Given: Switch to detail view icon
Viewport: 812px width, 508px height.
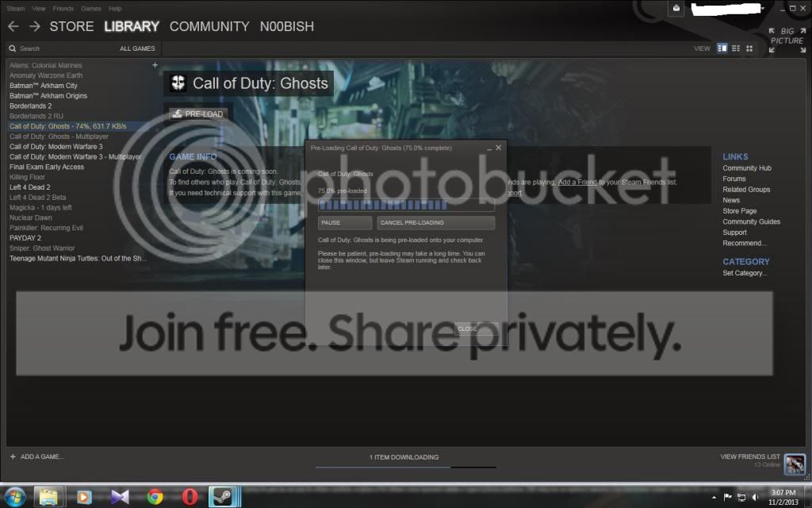Looking at the screenshot, I should [722, 48].
